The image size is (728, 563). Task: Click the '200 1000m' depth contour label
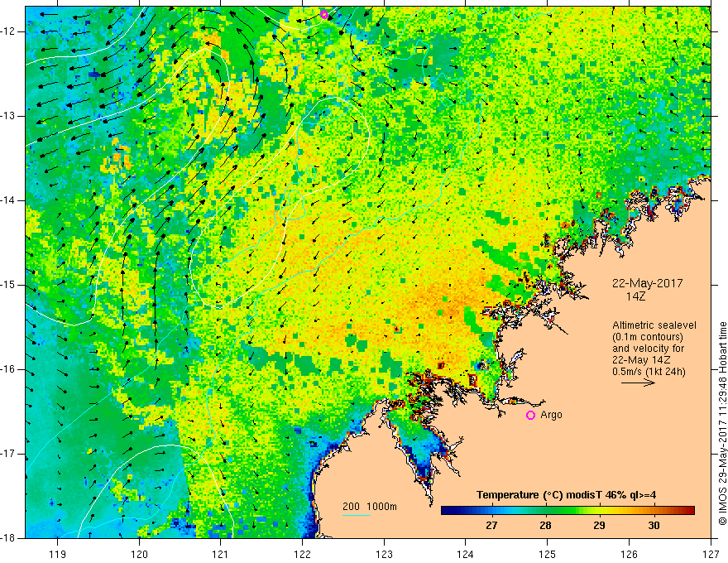click(x=370, y=507)
